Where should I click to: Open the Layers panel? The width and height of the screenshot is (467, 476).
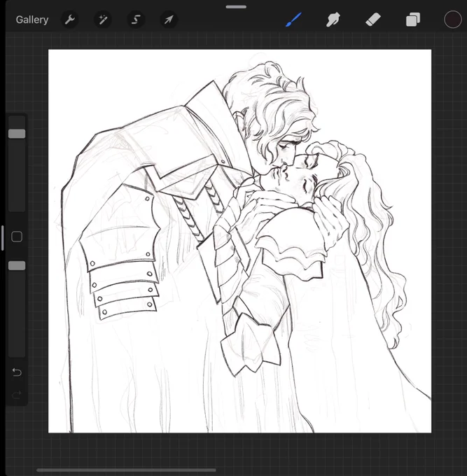click(x=413, y=20)
